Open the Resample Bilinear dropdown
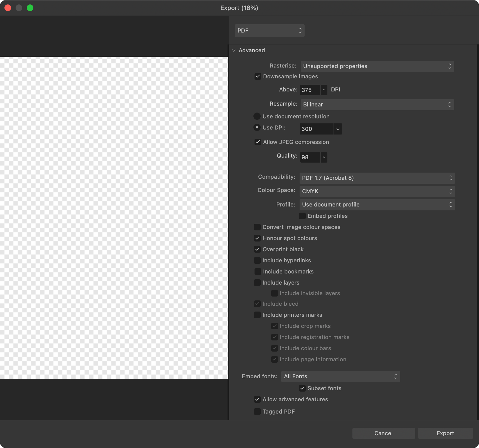479x448 pixels. 377,104
